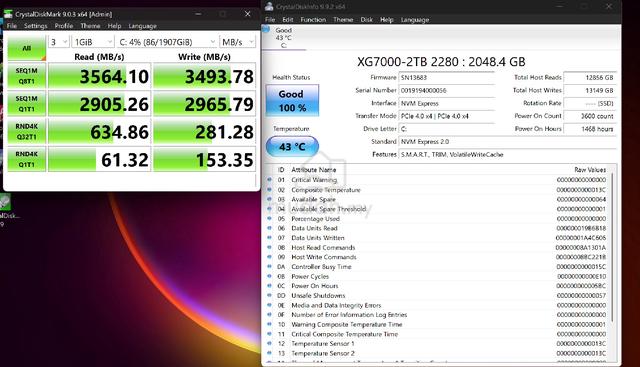Click status dot beside Critical Warning attribute
The height and width of the screenshot is (367, 640).
point(269,179)
